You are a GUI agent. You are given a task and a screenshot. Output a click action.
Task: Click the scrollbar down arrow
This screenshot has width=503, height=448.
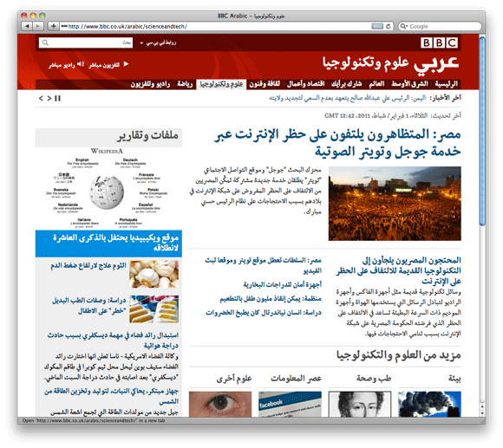(482, 413)
